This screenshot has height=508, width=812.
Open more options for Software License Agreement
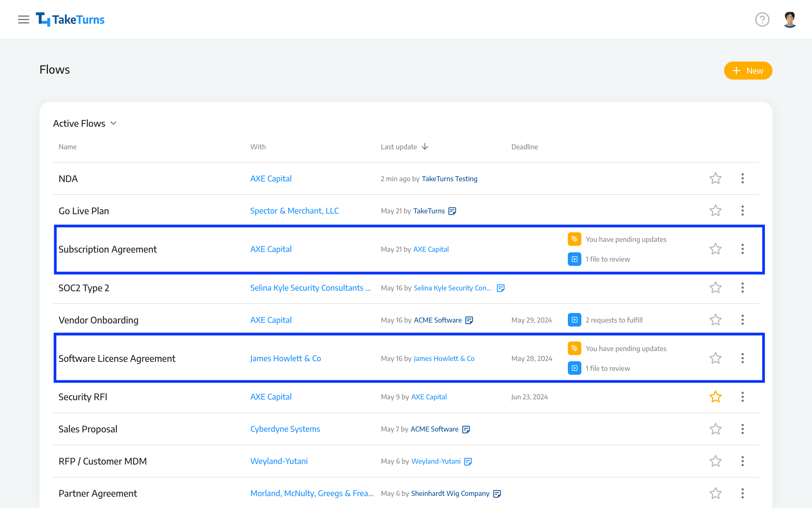click(743, 358)
